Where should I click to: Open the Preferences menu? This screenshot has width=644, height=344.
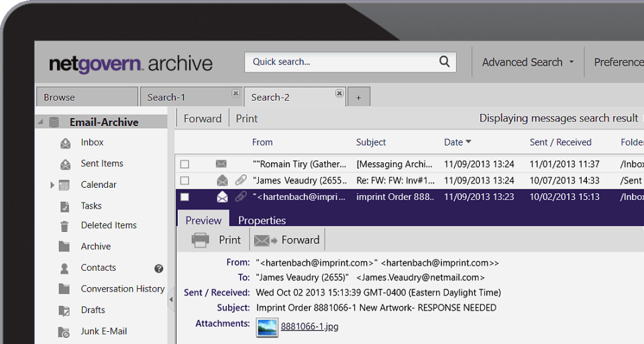click(619, 62)
